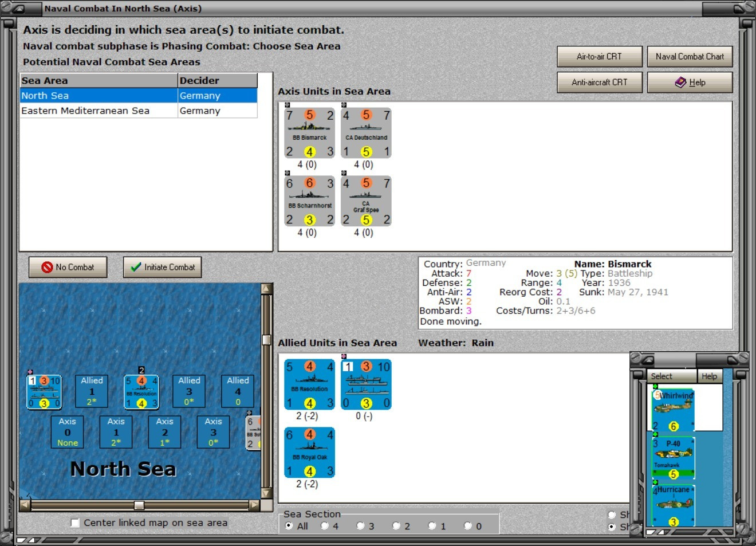Viewport: 756px width, 546px height.
Task: Click the Decider column header
Action: (x=218, y=81)
